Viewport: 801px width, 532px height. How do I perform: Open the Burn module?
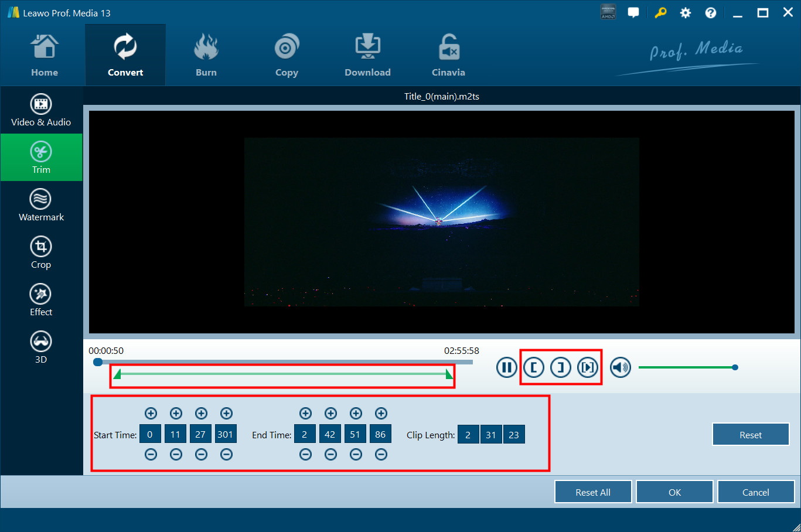point(206,56)
